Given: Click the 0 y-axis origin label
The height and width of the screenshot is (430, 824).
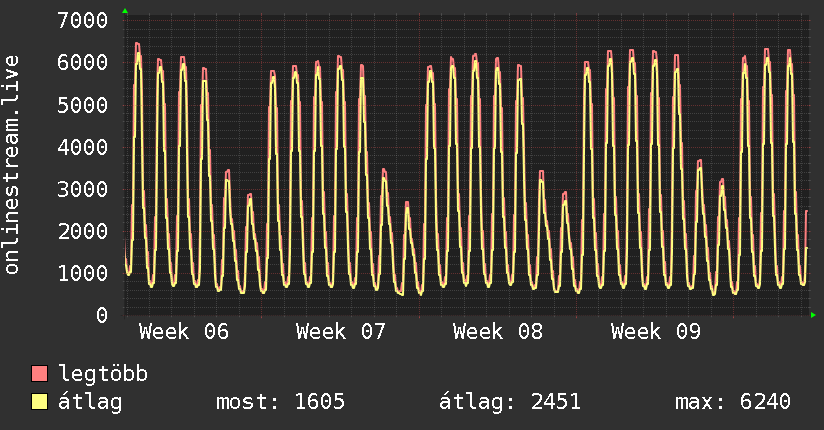Looking at the screenshot, I should click(101, 315).
